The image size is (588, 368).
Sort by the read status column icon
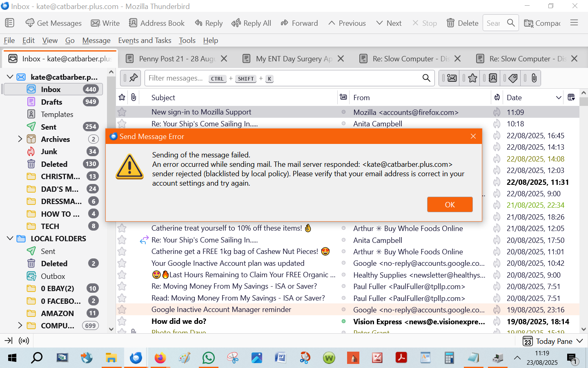343,97
